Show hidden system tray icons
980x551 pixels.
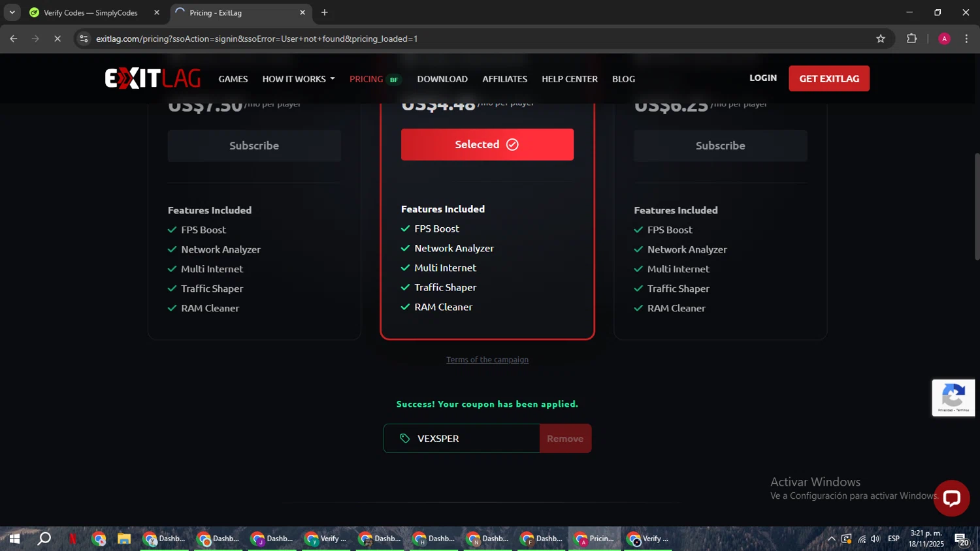click(831, 539)
